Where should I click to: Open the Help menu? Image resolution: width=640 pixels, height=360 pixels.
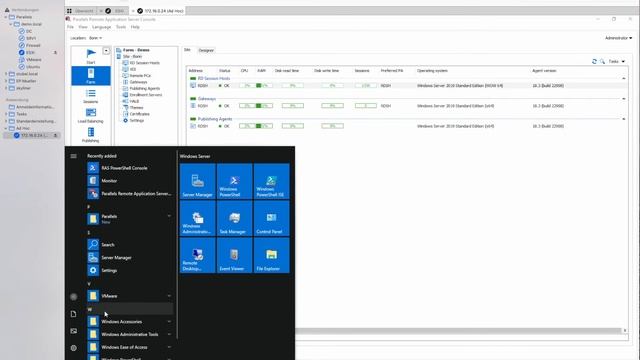click(x=135, y=27)
